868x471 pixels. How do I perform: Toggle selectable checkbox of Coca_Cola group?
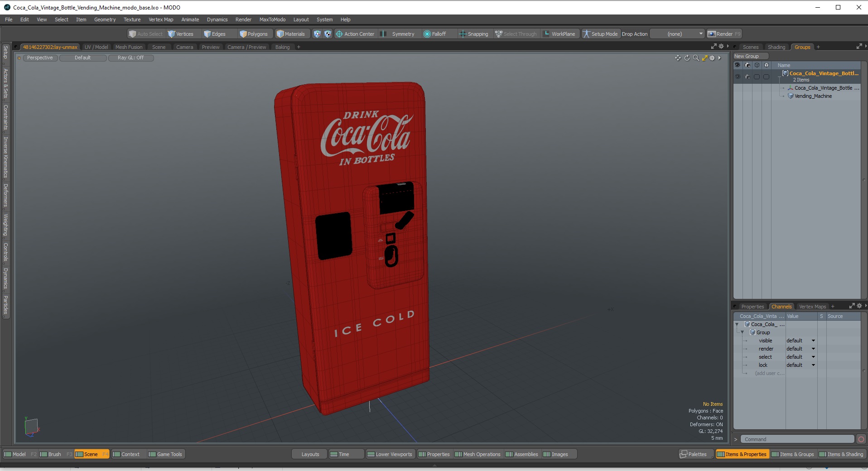pos(757,77)
